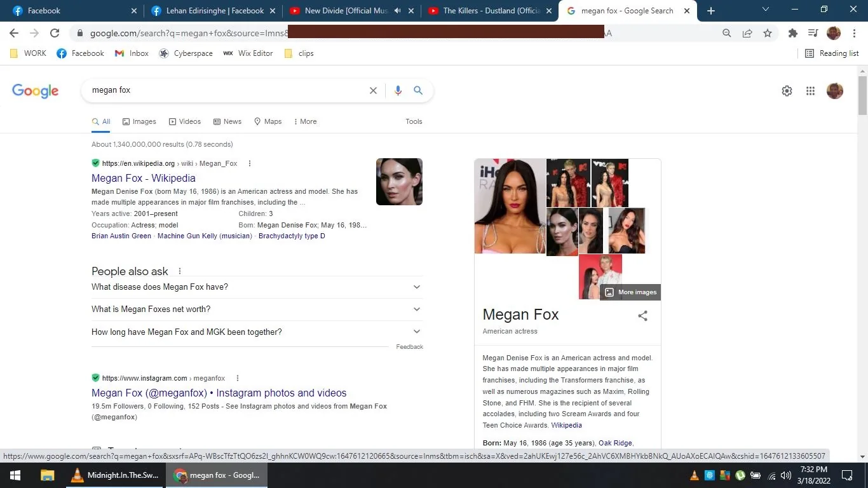Open the Chrome zoom indicator in address bar
The width and height of the screenshot is (868, 488).
pyautogui.click(x=727, y=33)
